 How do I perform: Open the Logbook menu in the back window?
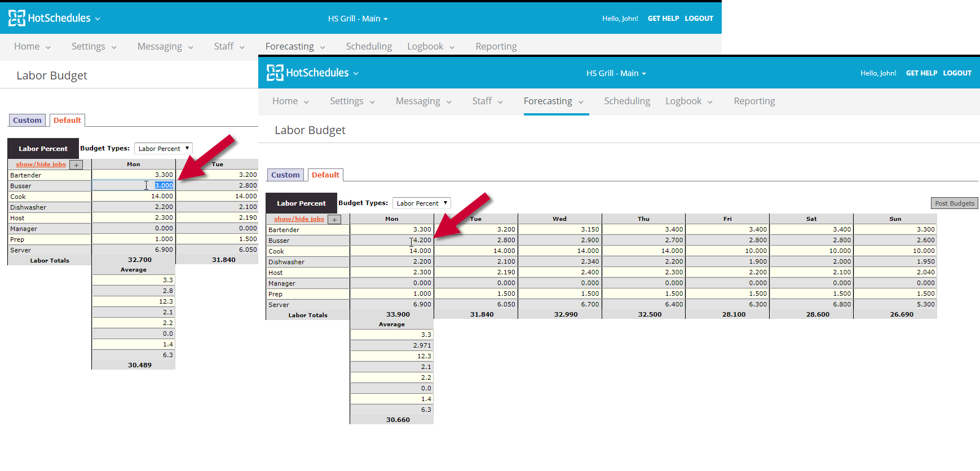click(431, 47)
